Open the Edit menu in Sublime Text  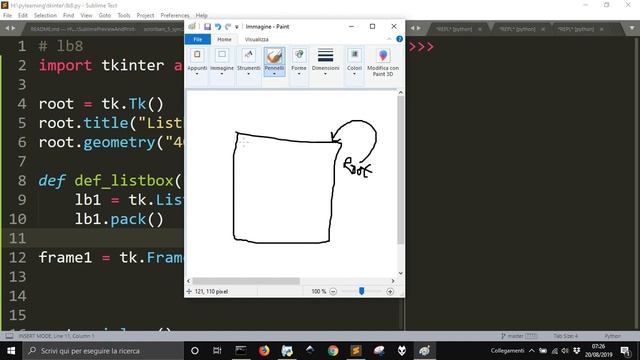(22, 16)
